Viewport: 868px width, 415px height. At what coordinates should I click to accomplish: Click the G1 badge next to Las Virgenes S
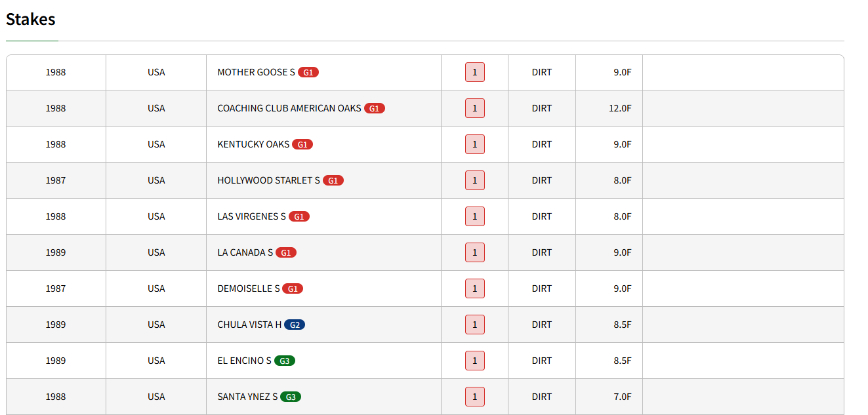click(299, 216)
